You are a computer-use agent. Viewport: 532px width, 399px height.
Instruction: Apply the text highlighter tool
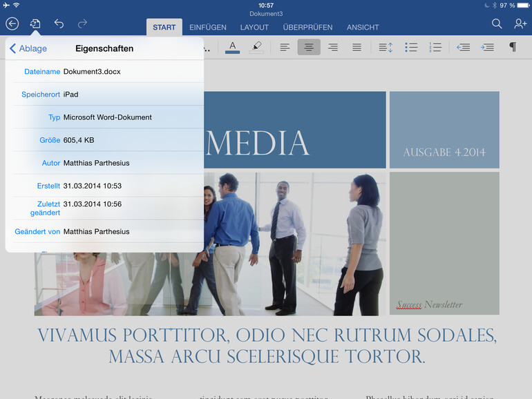[256, 47]
